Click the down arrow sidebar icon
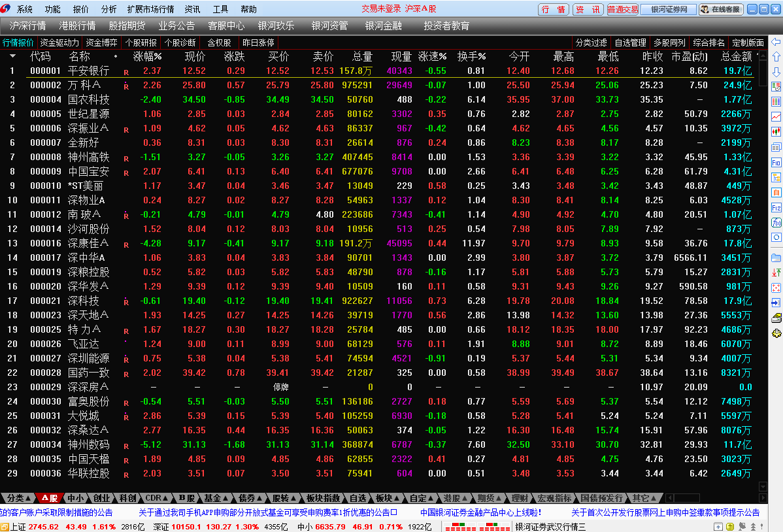 point(776,72)
